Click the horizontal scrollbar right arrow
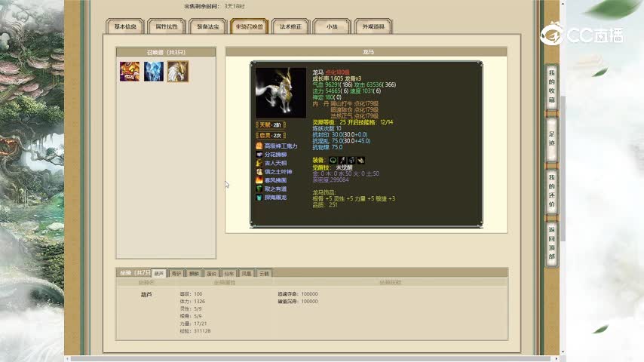This screenshot has width=644, height=362. tap(557, 359)
